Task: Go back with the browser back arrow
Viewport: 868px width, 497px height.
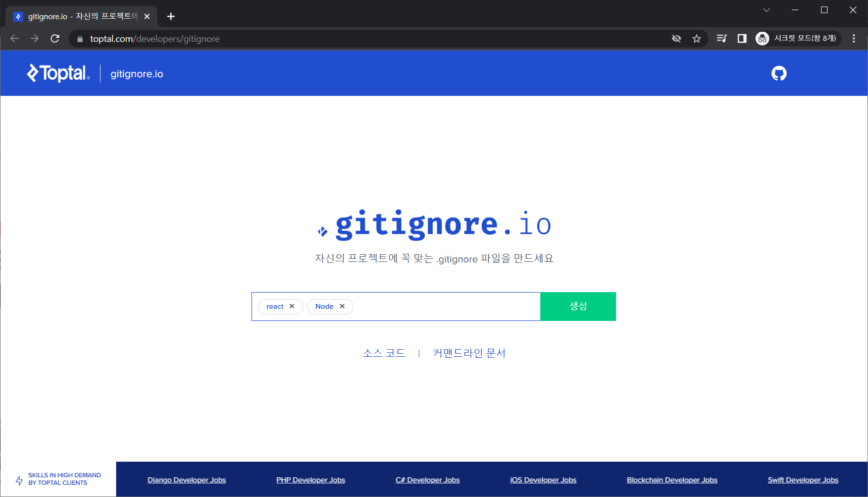Action: pos(14,38)
